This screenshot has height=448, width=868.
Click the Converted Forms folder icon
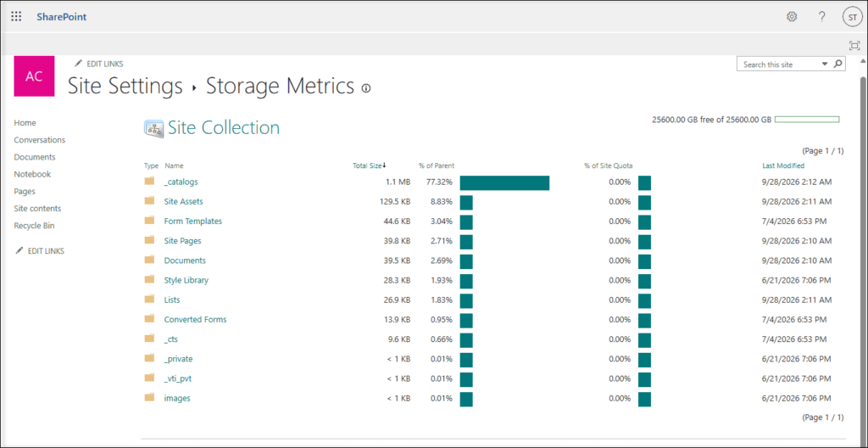point(149,319)
